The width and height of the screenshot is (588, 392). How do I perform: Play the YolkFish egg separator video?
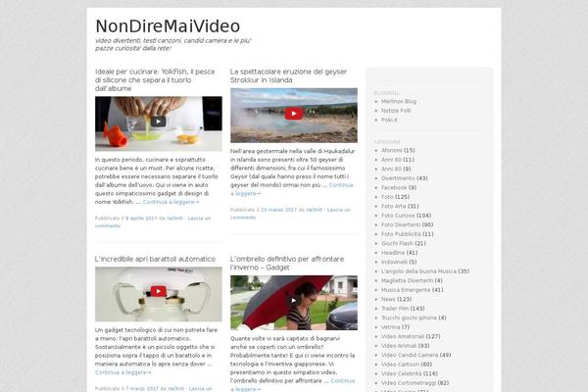click(158, 122)
